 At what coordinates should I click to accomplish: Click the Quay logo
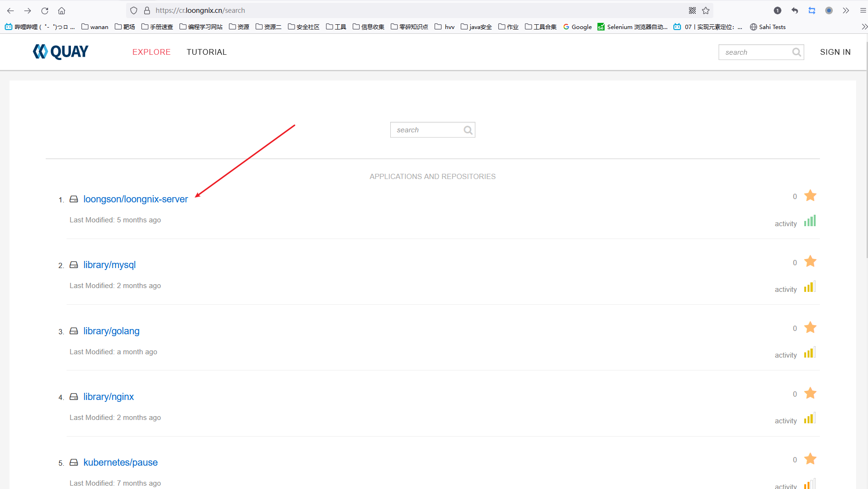(x=60, y=52)
